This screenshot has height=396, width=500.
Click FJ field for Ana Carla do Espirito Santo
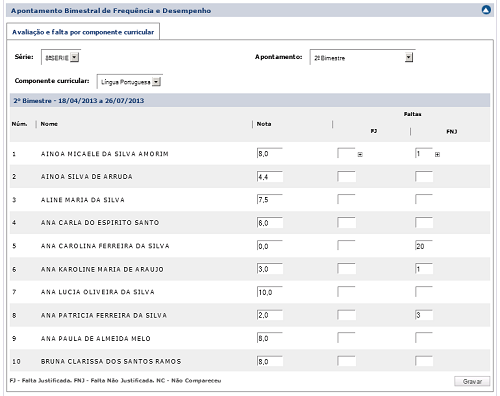click(346, 223)
